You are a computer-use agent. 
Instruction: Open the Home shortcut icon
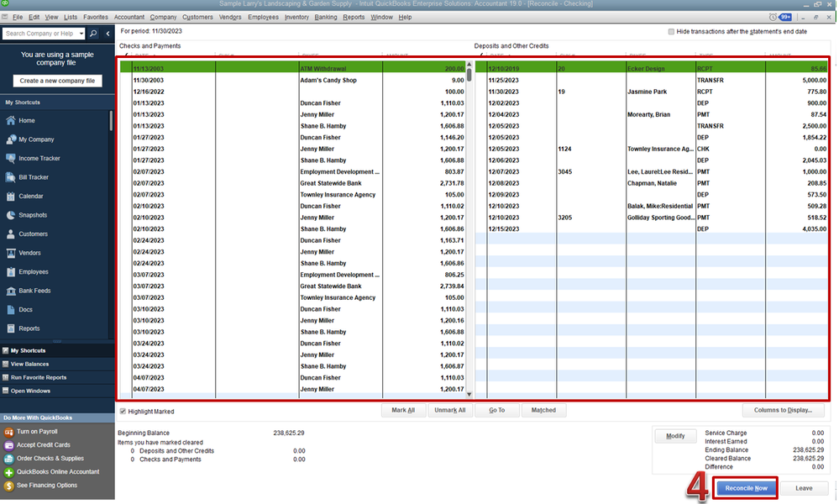click(x=11, y=120)
